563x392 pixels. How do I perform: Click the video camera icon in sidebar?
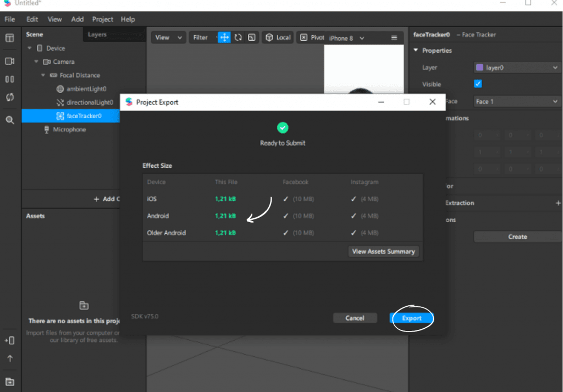coord(10,61)
